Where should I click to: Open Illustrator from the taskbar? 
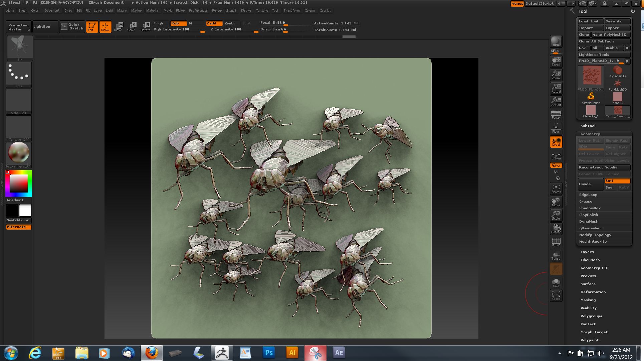292,353
